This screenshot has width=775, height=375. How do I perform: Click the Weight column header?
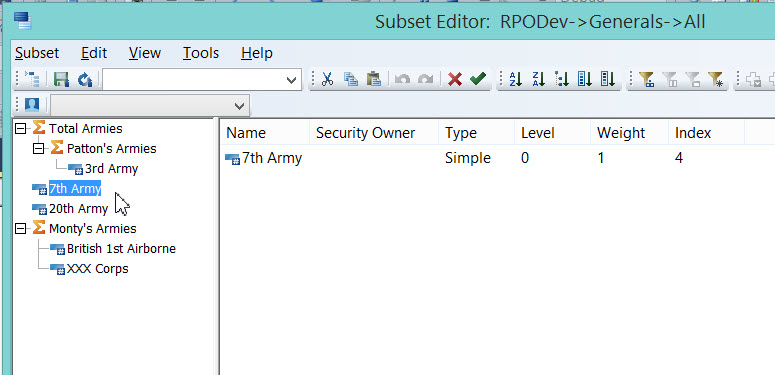click(629, 133)
